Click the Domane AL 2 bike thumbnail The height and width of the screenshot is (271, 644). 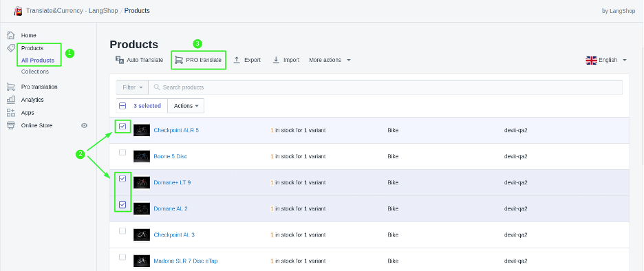[142, 208]
